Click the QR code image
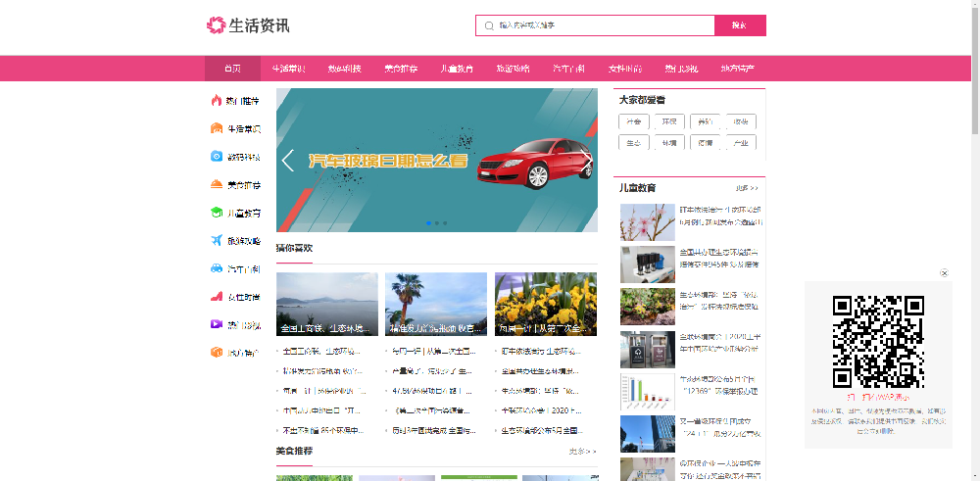The height and width of the screenshot is (481, 980). (x=878, y=342)
